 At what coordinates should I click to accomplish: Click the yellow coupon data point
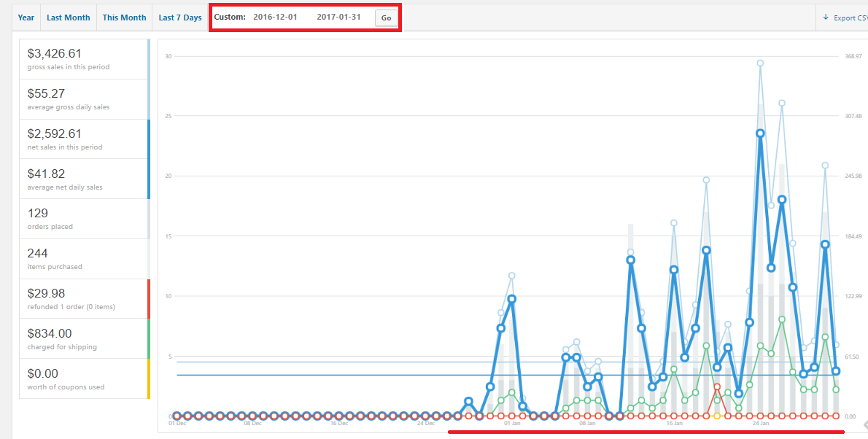click(717, 416)
